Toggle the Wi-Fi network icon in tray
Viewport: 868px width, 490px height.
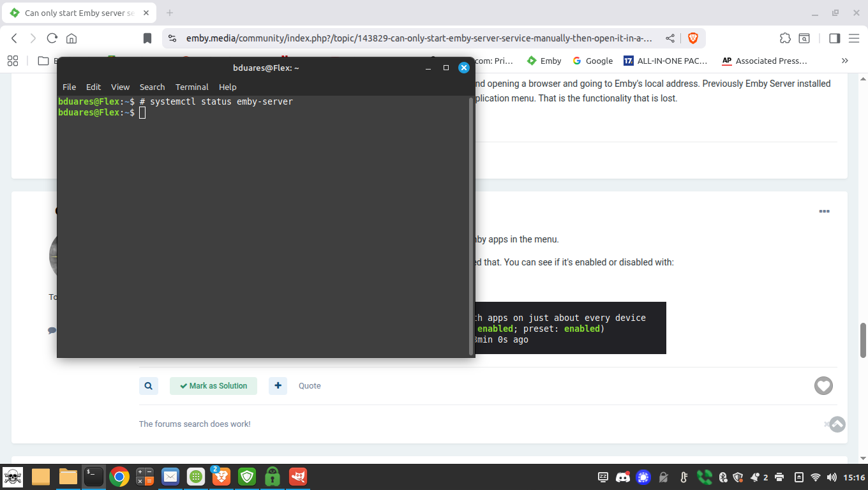(815, 477)
